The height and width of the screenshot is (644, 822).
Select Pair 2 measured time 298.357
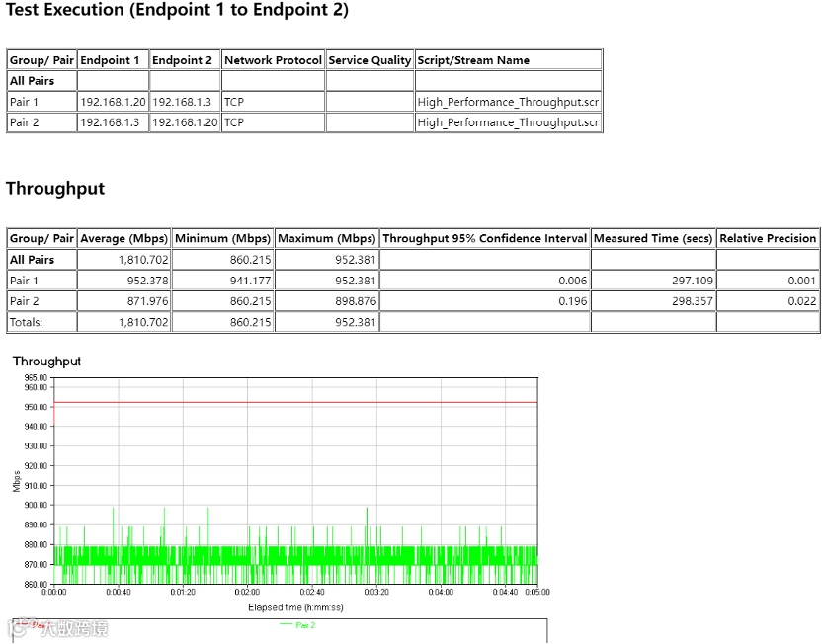coord(692,301)
